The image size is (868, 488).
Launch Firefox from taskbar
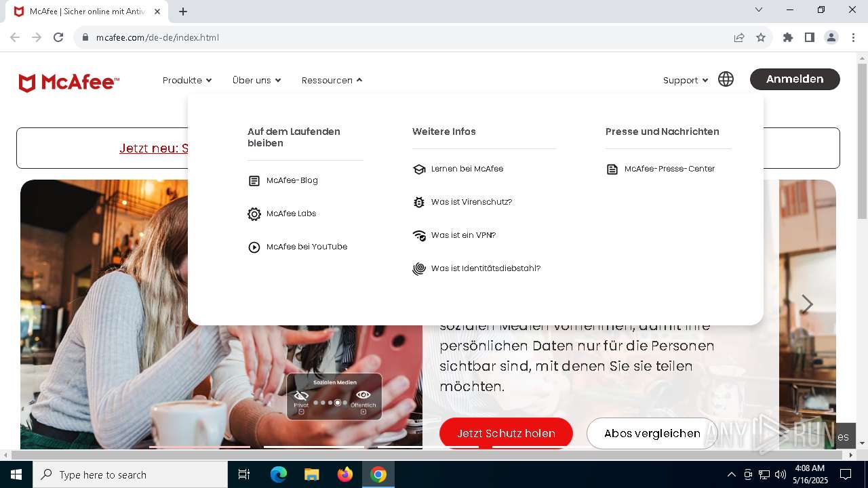point(345,474)
